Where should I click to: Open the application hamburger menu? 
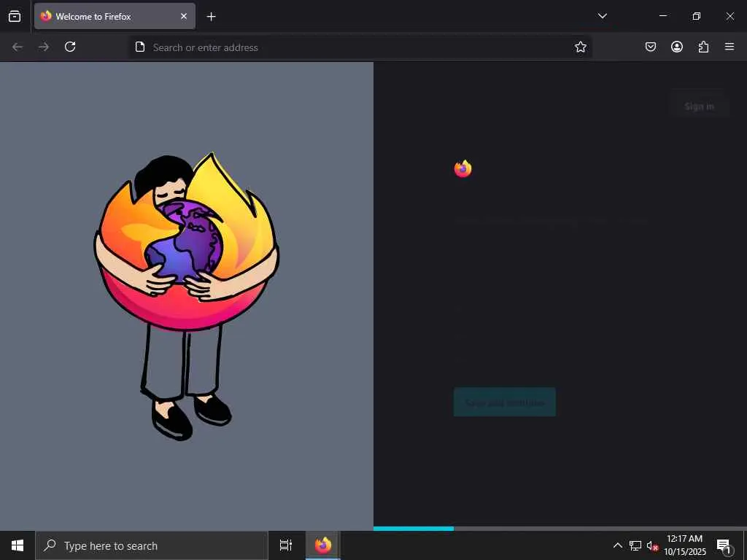pos(729,47)
